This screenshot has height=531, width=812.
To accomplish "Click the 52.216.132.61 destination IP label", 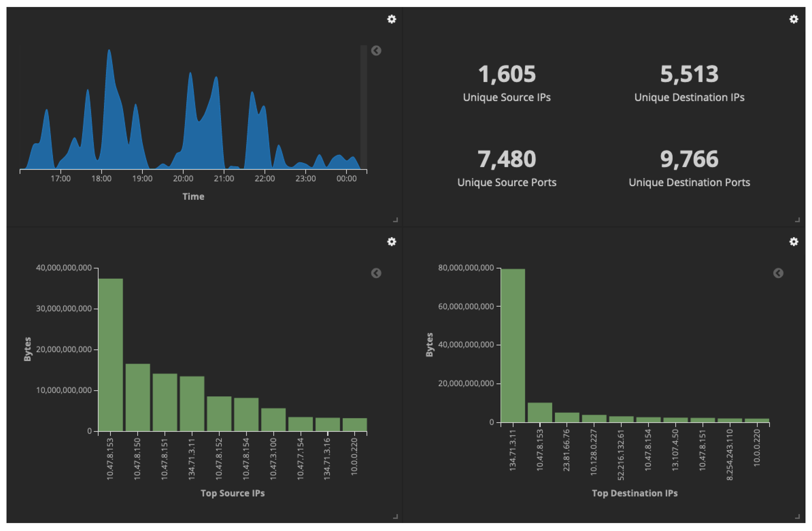I will pos(621,455).
